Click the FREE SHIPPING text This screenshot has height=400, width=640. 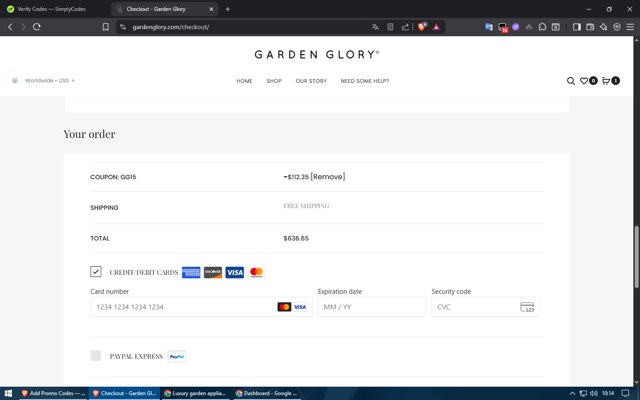[x=306, y=206]
